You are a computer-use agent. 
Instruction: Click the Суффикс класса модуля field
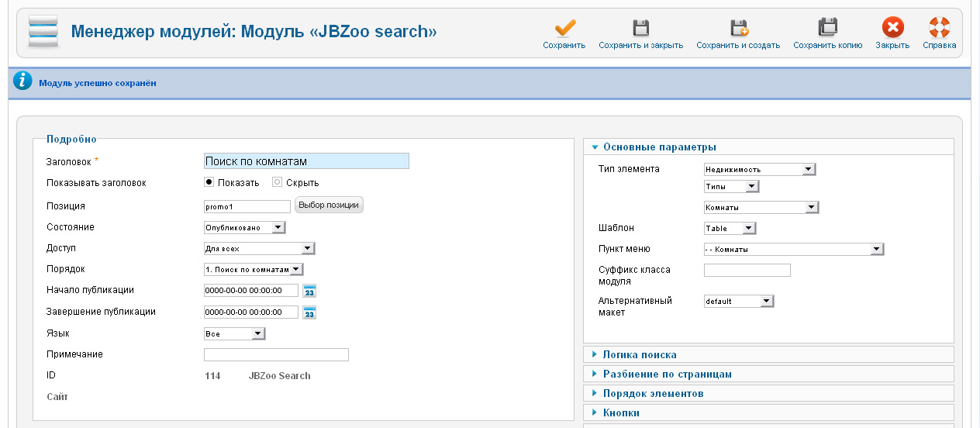[x=747, y=271]
